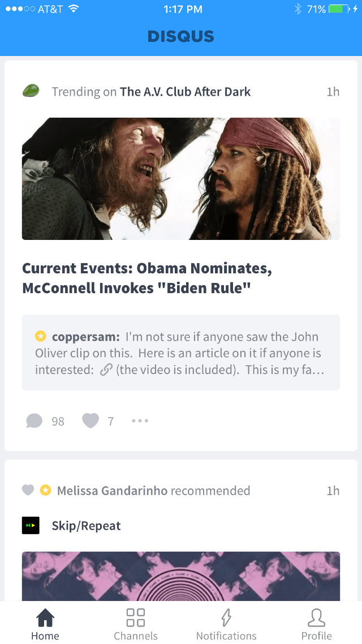Switch to the Home tab
Screen dimensions: 362x644
pos(45,623)
